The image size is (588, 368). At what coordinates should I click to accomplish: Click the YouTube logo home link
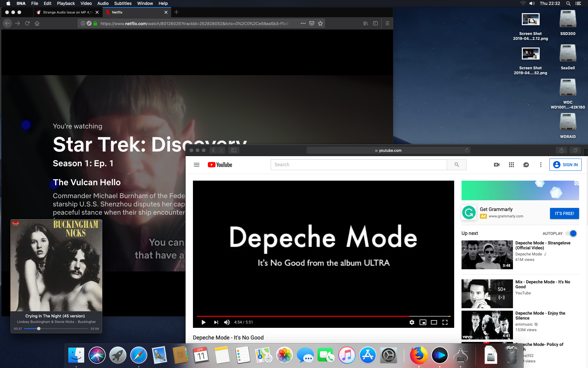(x=220, y=165)
